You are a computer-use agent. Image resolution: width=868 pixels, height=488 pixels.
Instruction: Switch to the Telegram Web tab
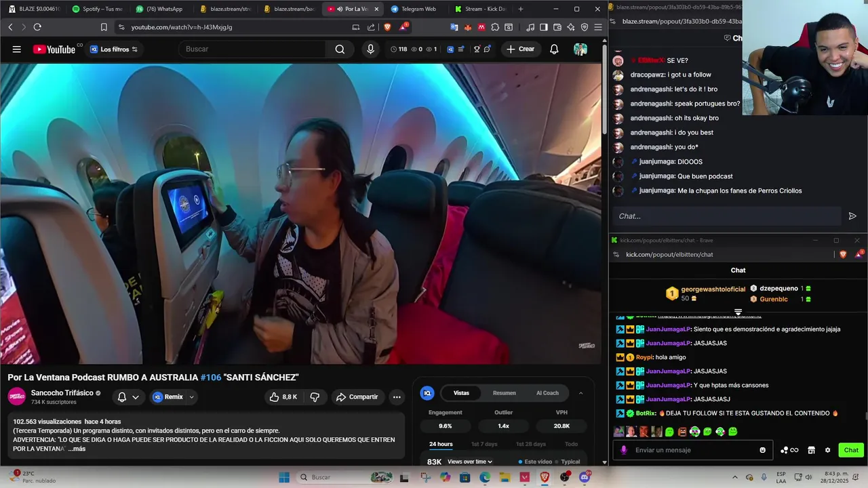coord(415,9)
